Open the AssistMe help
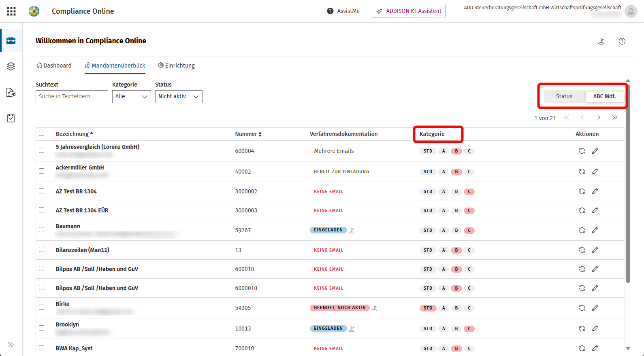 pyautogui.click(x=343, y=11)
